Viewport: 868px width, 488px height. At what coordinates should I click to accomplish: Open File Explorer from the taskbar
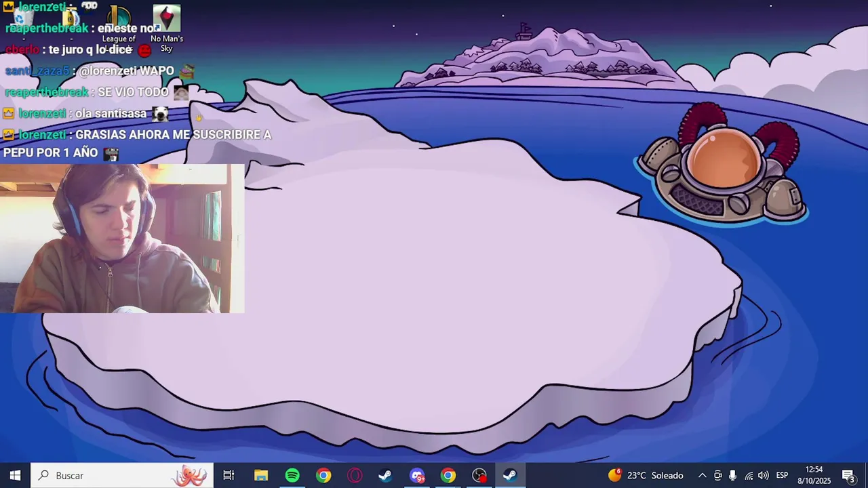click(x=261, y=475)
